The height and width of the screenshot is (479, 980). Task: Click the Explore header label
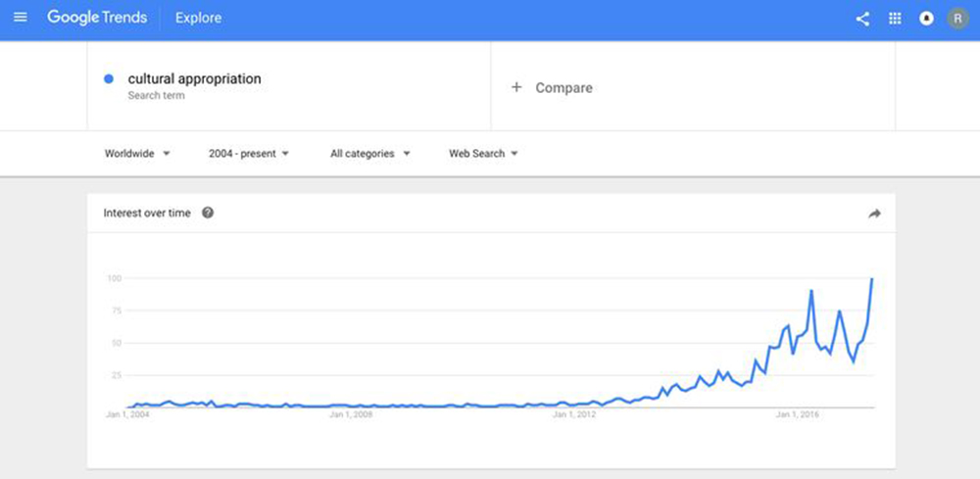coord(198,18)
